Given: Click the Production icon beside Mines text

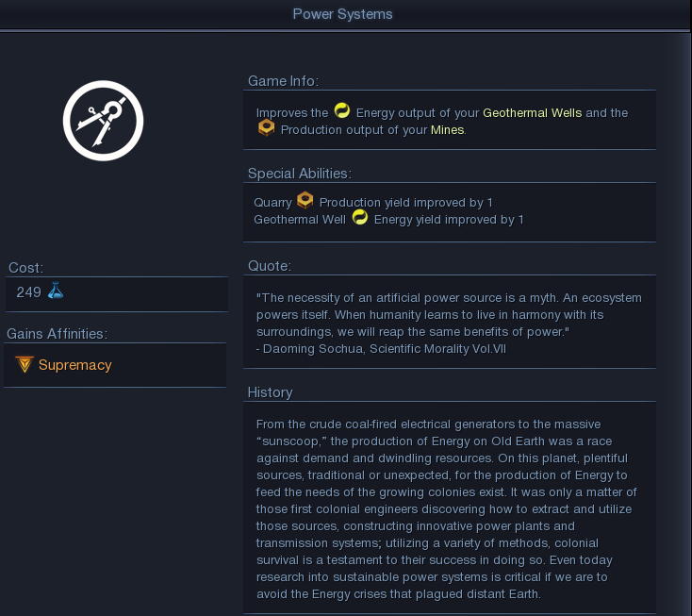Looking at the screenshot, I should coord(266,127).
